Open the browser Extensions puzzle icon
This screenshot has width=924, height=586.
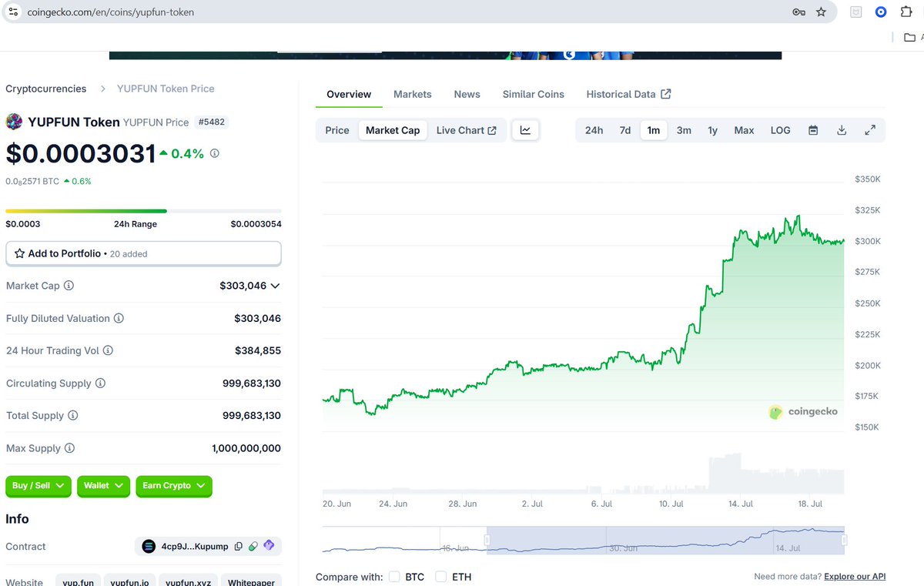[x=906, y=12]
